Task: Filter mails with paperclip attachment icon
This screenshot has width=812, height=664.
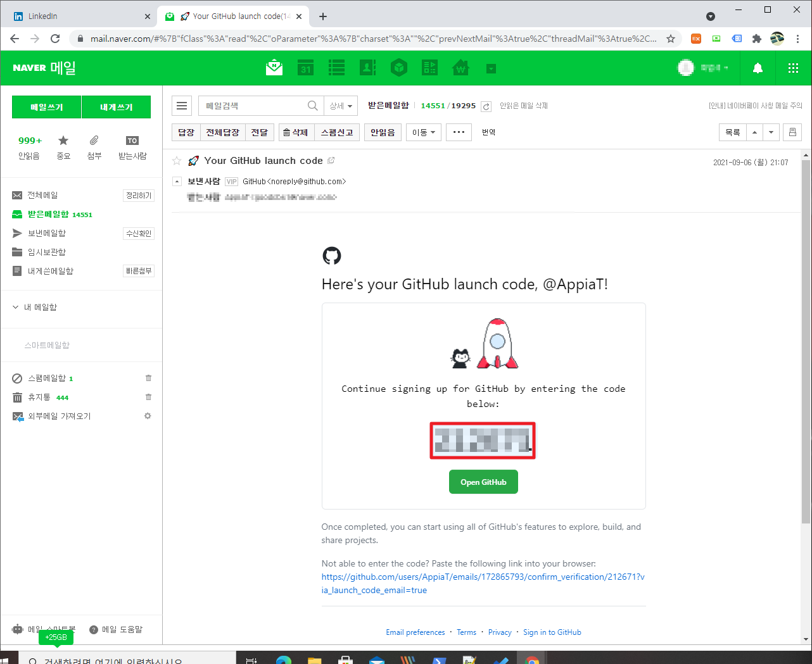Action: click(94, 147)
